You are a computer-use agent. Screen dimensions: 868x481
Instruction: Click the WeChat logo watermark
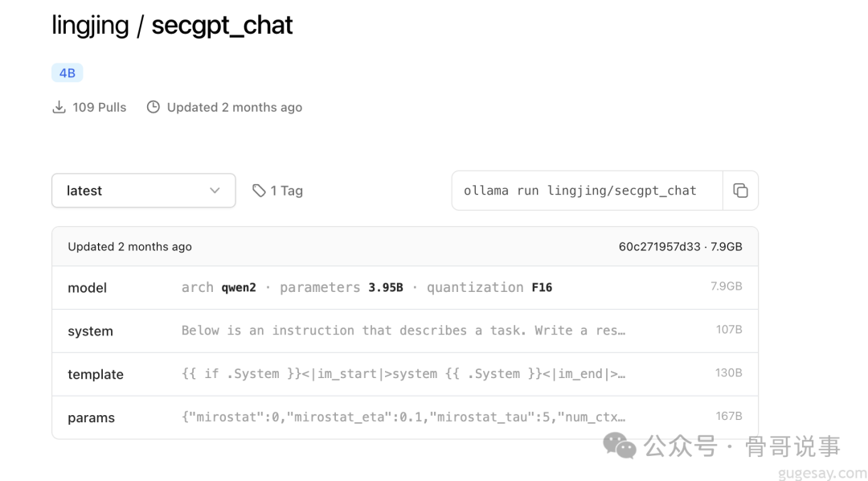click(620, 446)
